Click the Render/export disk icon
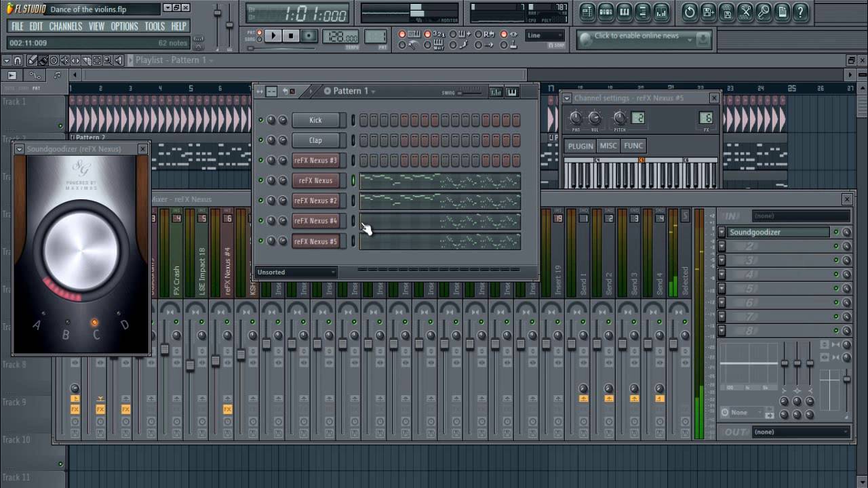This screenshot has width=868, height=488. (x=727, y=12)
